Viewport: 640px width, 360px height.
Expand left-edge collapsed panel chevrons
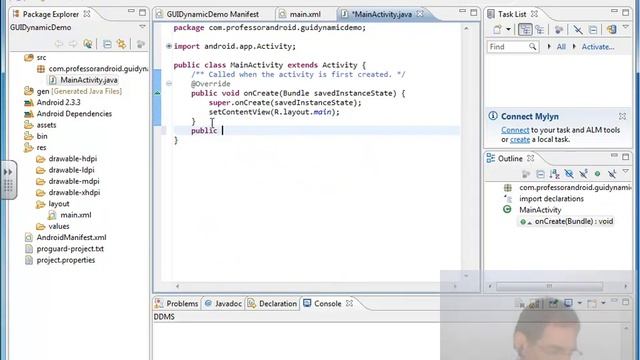tap(8, 172)
